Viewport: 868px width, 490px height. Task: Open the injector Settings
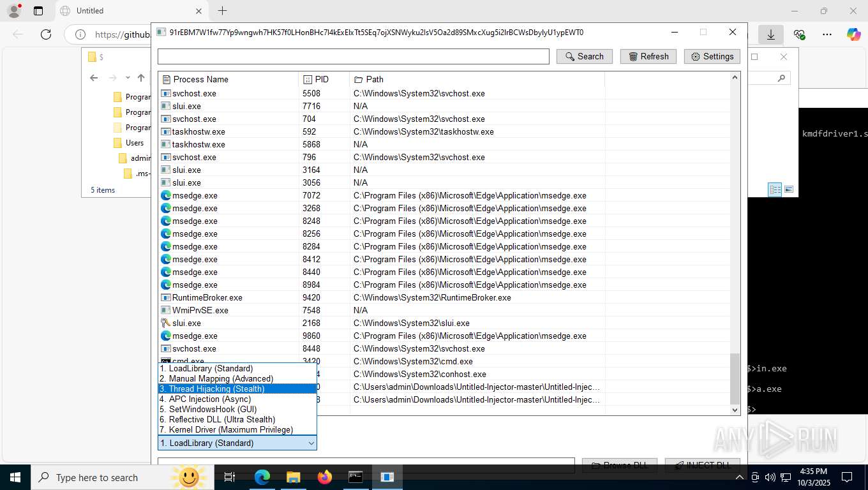pyautogui.click(x=712, y=56)
